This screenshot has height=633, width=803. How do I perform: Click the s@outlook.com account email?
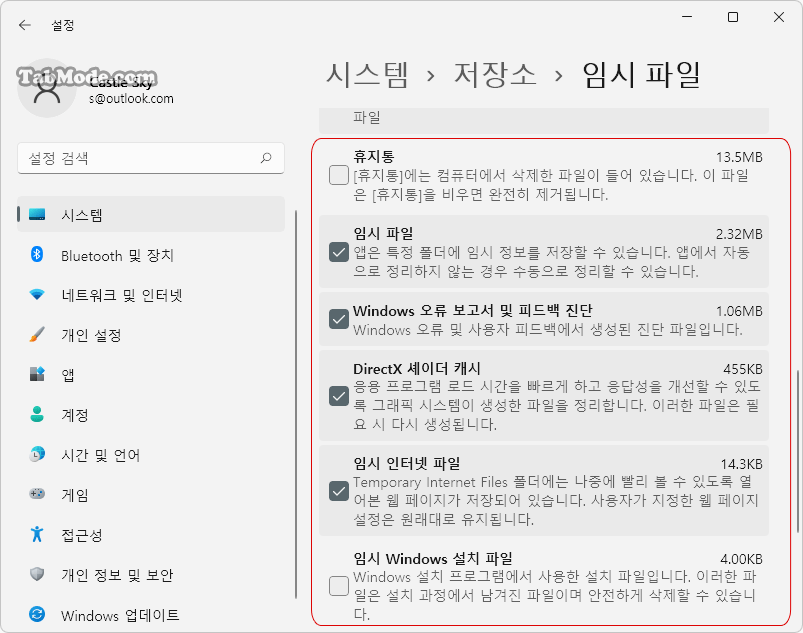tap(131, 98)
